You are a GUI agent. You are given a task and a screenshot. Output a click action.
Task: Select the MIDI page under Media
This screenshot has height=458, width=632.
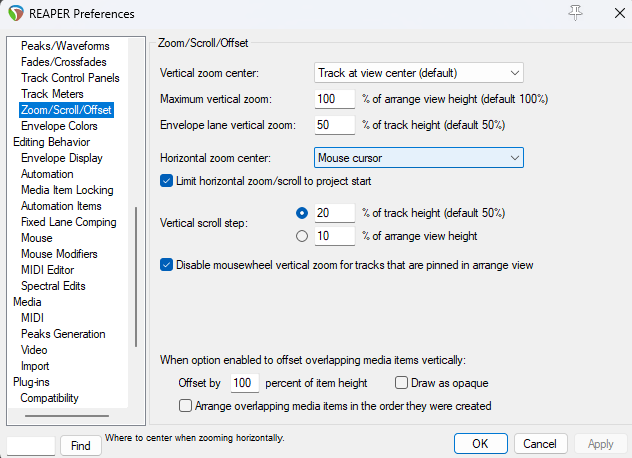[x=32, y=318]
